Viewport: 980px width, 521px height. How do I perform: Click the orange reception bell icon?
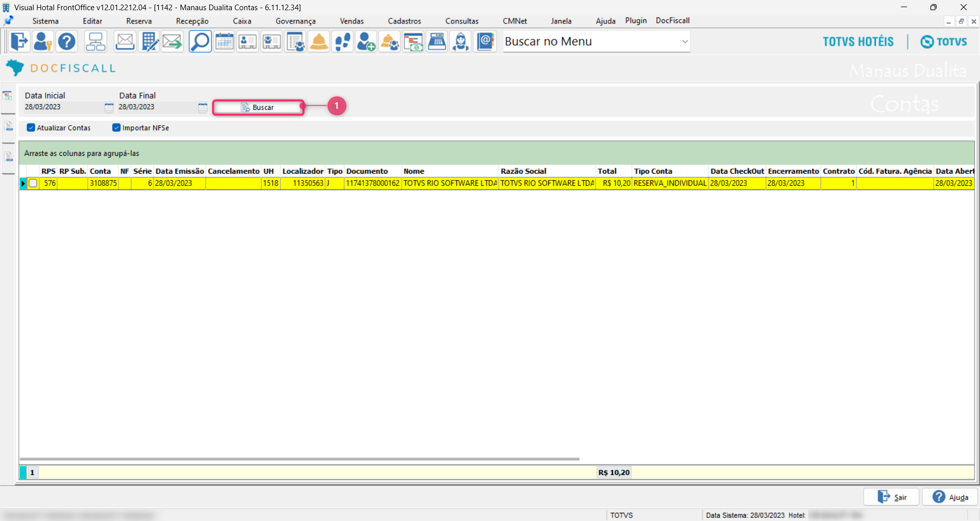tap(319, 41)
